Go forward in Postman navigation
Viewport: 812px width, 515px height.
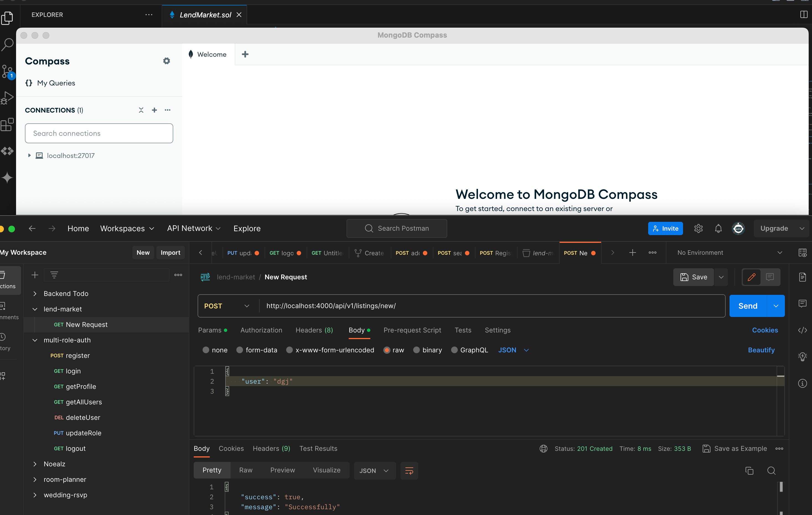[51, 228]
